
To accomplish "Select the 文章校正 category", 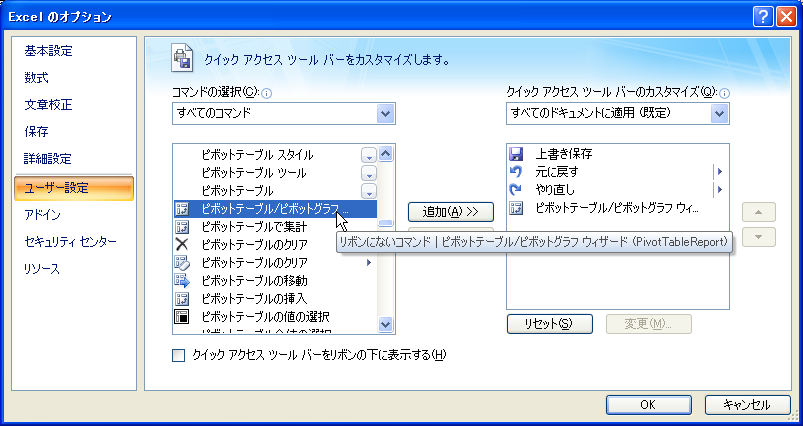I will pyautogui.click(x=49, y=105).
